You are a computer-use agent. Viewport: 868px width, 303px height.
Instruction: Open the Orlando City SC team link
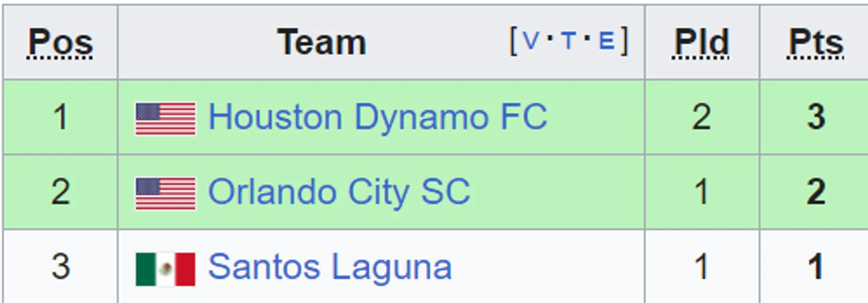339,192
